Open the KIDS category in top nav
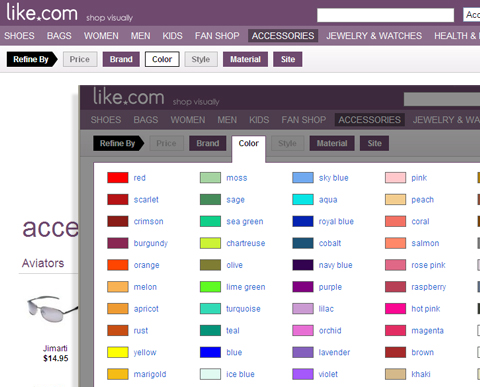 click(172, 36)
